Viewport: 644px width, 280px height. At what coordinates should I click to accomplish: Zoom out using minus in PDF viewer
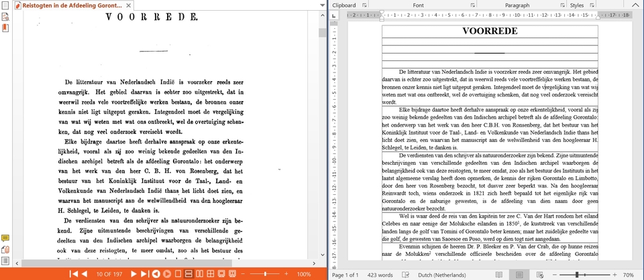point(243,274)
